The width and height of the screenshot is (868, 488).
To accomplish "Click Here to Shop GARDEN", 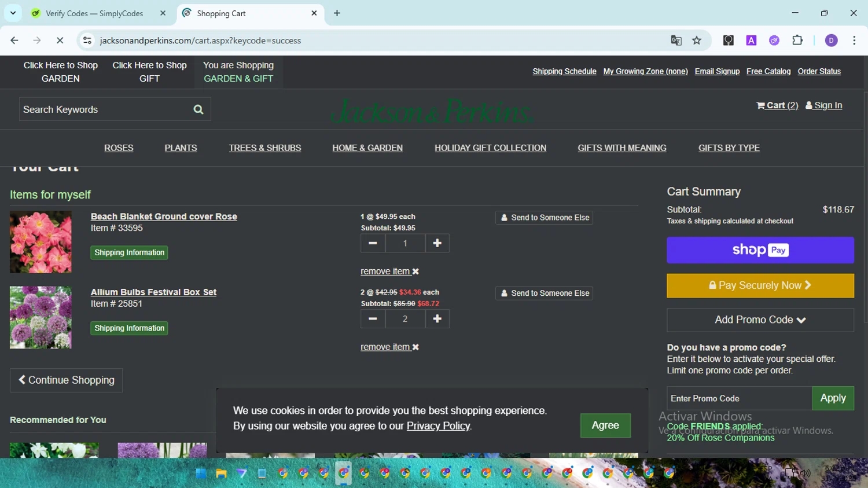I will tap(61, 72).
